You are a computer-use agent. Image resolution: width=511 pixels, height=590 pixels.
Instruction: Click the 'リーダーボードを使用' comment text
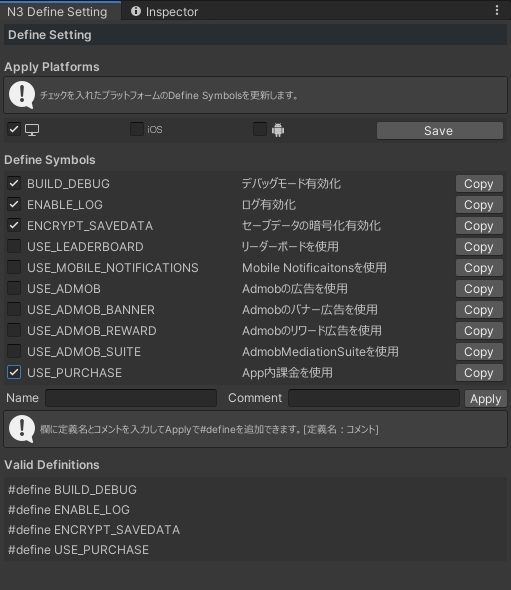(290, 246)
